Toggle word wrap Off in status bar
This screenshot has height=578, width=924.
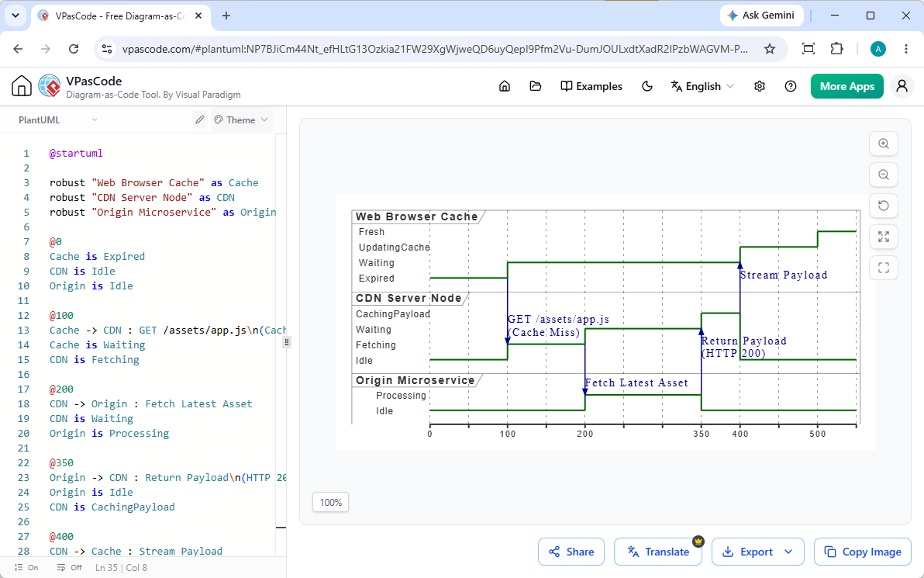coord(70,567)
